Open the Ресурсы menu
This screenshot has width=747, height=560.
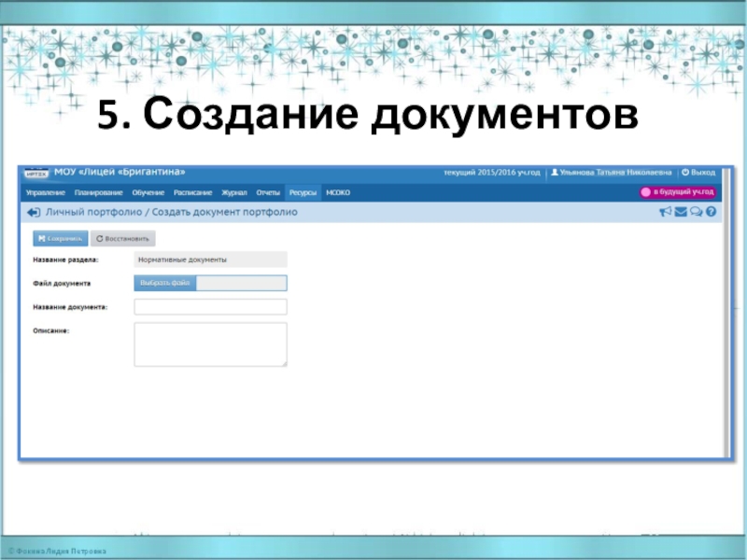coord(303,193)
